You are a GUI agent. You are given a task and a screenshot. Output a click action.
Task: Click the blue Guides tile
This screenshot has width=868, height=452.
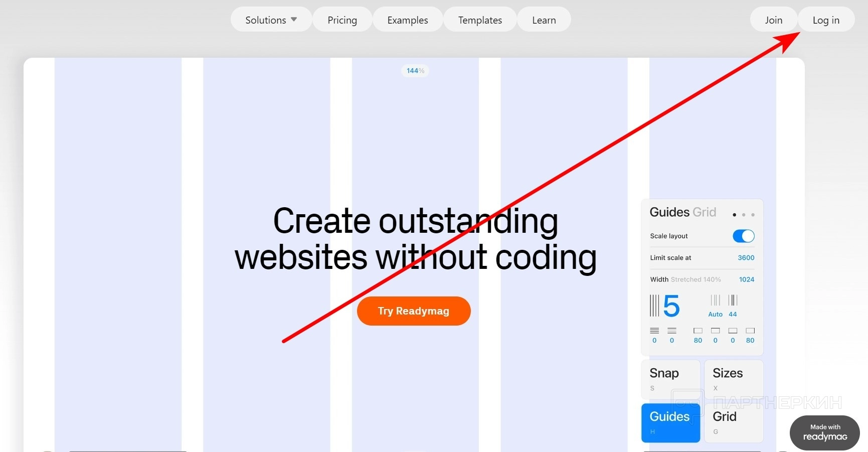tap(671, 423)
